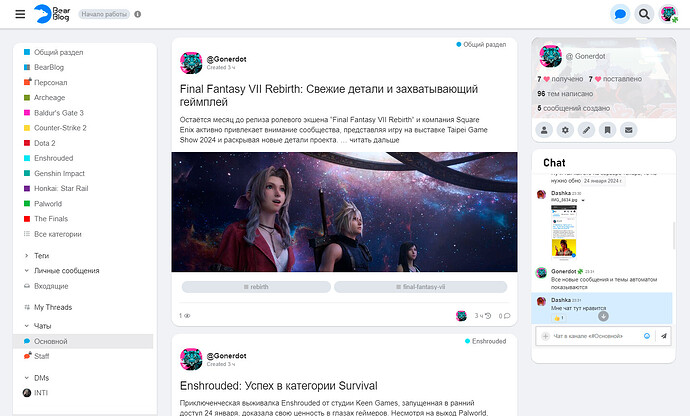Click last poster avatar in Final Fantasy footer

[461, 316]
